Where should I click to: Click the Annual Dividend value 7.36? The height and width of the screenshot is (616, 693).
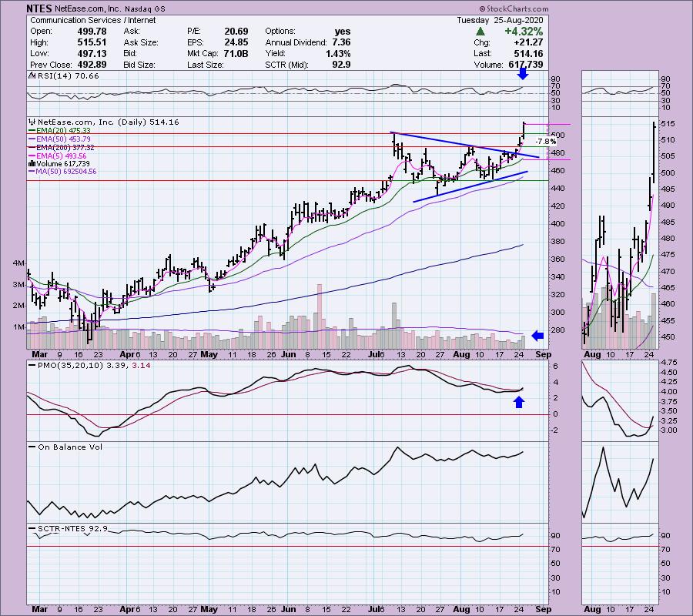pos(341,42)
